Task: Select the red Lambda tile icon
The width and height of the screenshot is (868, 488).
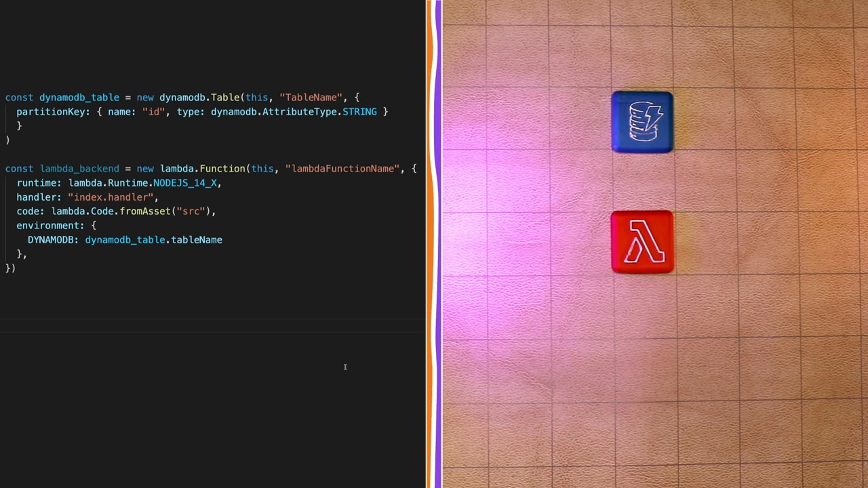Action: pos(642,242)
